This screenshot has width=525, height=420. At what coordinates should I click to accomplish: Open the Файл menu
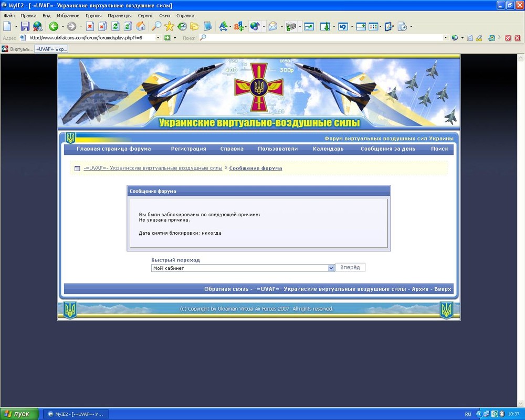coord(9,15)
